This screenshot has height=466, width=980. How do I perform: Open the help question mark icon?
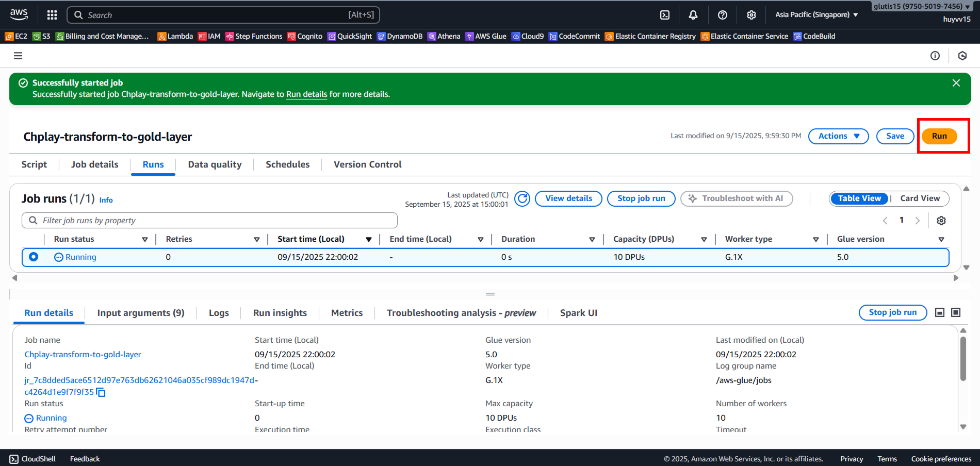coord(722,15)
